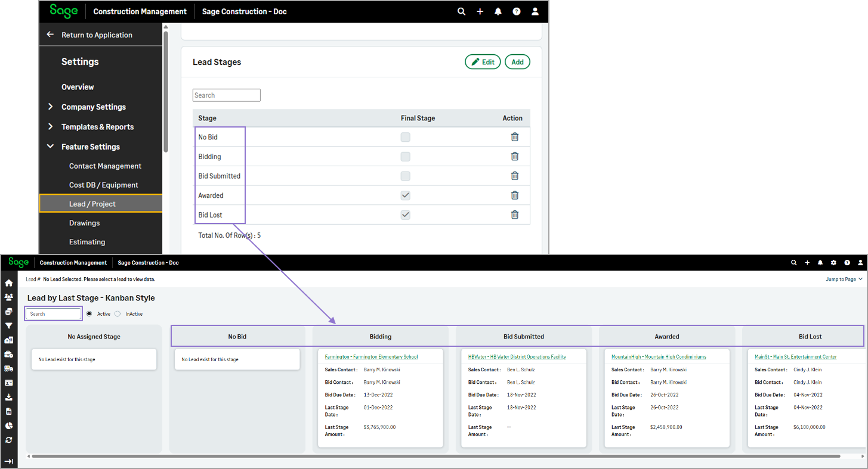Viewport: 868px width, 469px height.
Task: Select the Active radio button
Action: (89, 313)
